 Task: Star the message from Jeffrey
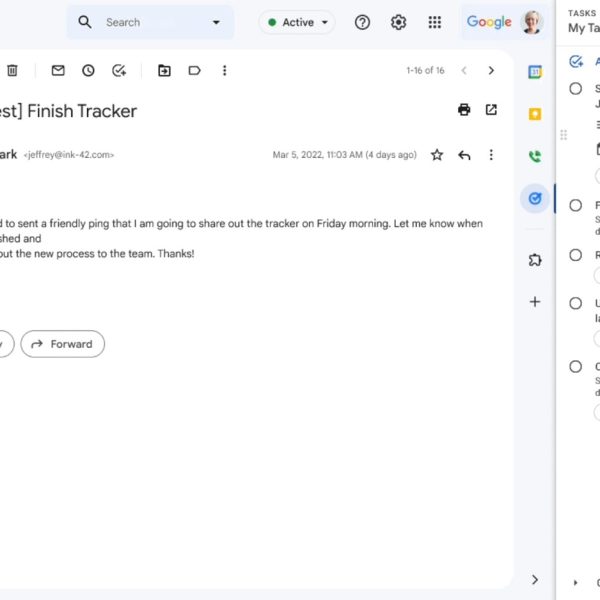click(x=437, y=155)
